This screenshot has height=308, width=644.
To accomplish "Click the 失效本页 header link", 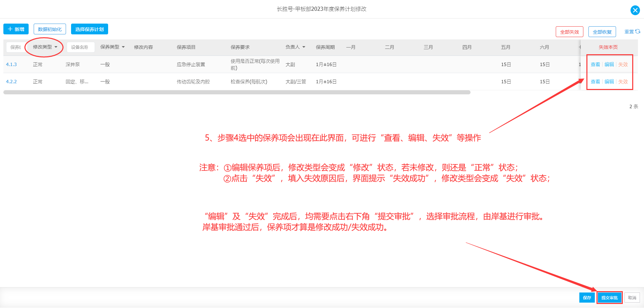I will tap(608, 47).
